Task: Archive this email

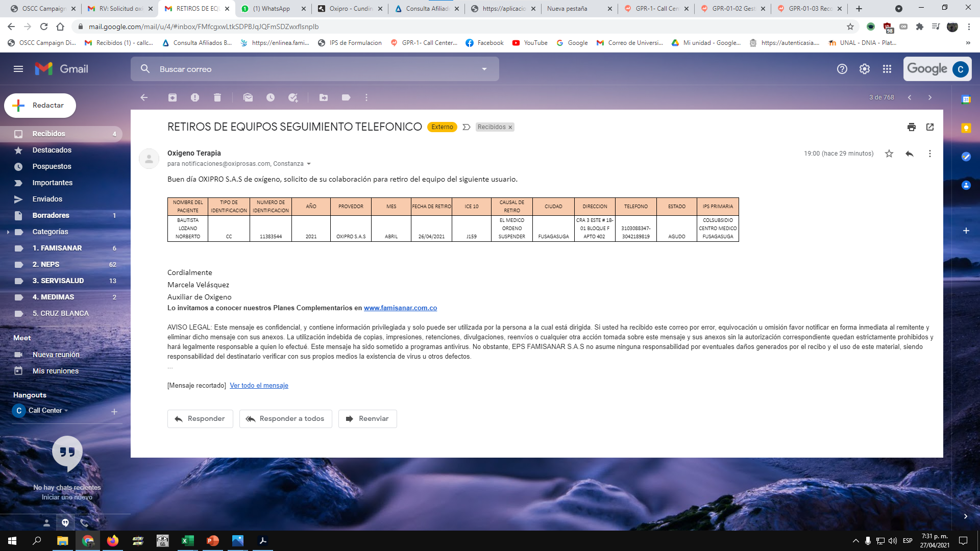Action: [173, 97]
